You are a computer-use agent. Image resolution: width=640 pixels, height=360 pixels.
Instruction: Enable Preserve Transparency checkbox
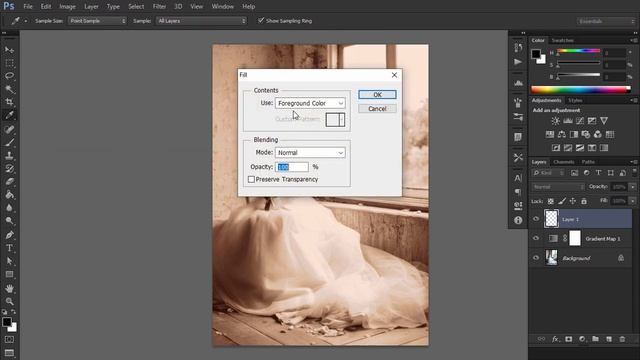251,179
